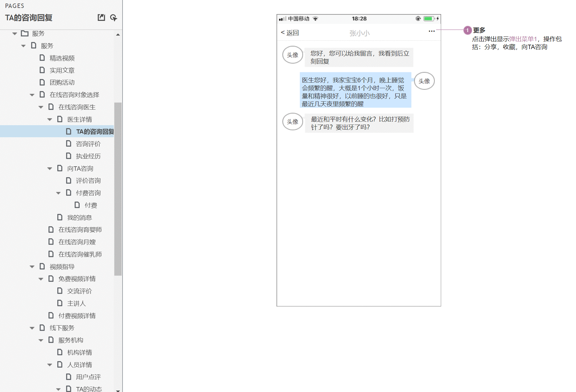Image resolution: width=576 pixels, height=392 pixels.
Task: Collapse the 视频指导 node
Action: pos(32,267)
